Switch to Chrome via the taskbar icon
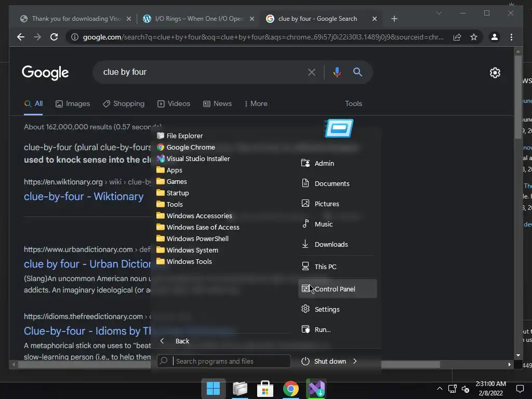This screenshot has width=532, height=399. (291, 389)
